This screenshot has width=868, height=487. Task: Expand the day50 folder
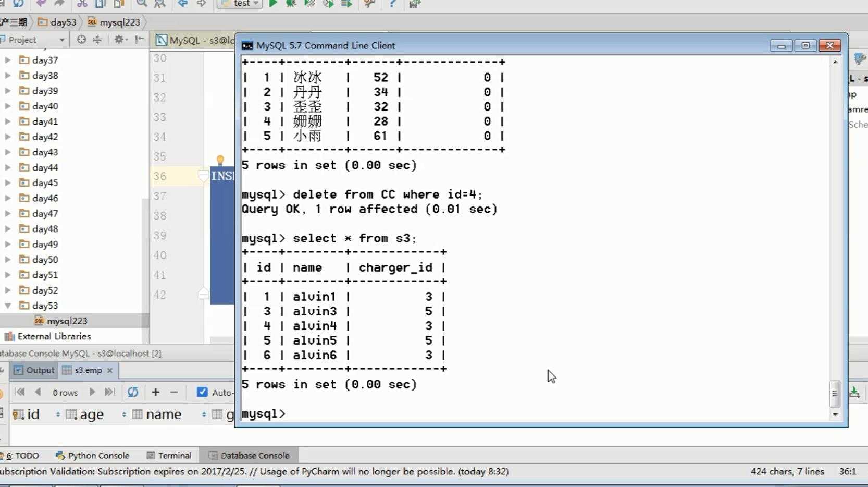(8, 259)
